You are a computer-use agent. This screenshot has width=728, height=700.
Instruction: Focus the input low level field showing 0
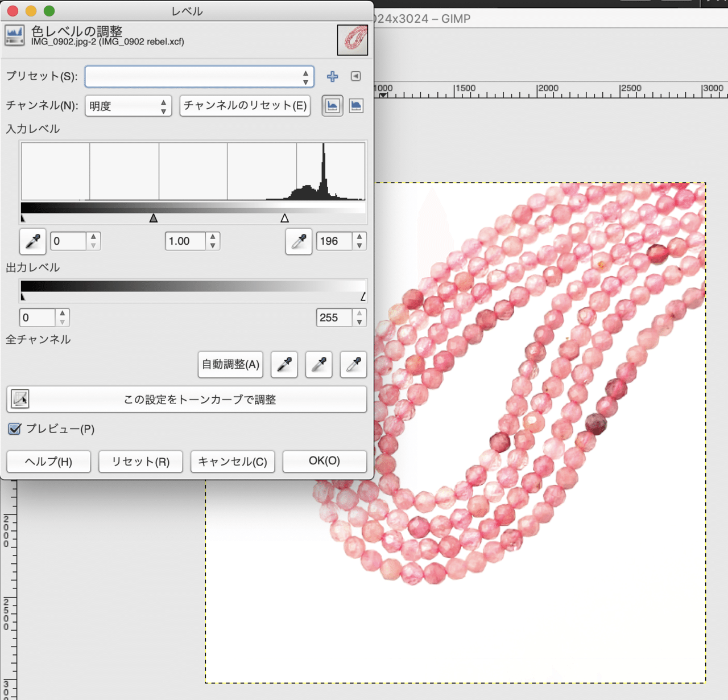pyautogui.click(x=68, y=241)
